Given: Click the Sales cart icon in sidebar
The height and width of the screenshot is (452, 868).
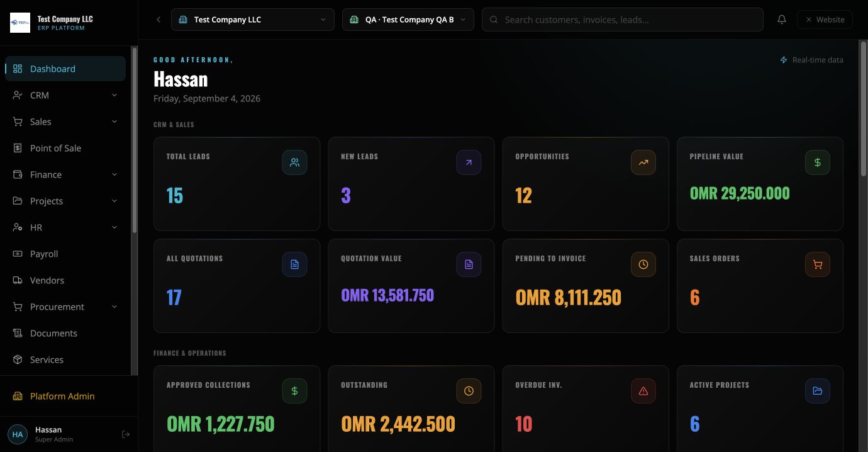Looking at the screenshot, I should [18, 121].
